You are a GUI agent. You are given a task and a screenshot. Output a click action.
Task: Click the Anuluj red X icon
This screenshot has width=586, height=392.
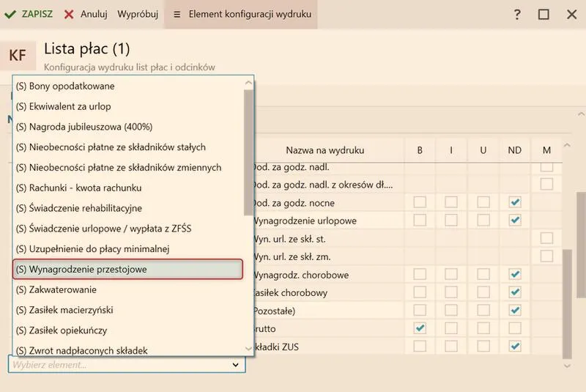[x=69, y=14]
